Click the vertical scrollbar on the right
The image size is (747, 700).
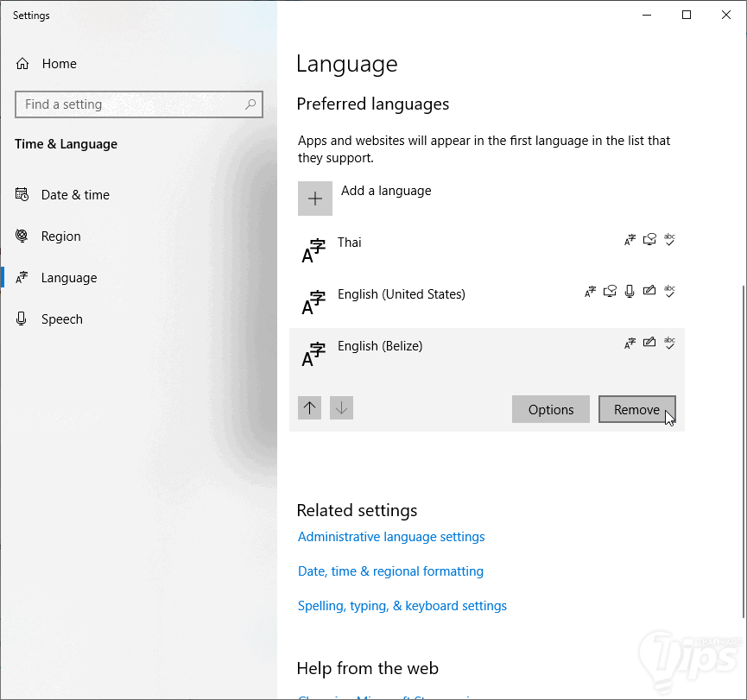(744, 451)
